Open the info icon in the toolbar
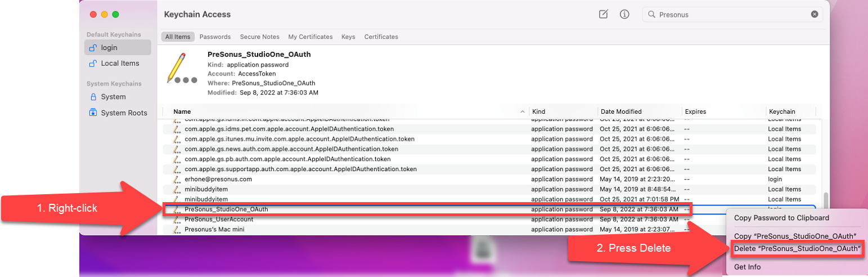 tap(624, 15)
